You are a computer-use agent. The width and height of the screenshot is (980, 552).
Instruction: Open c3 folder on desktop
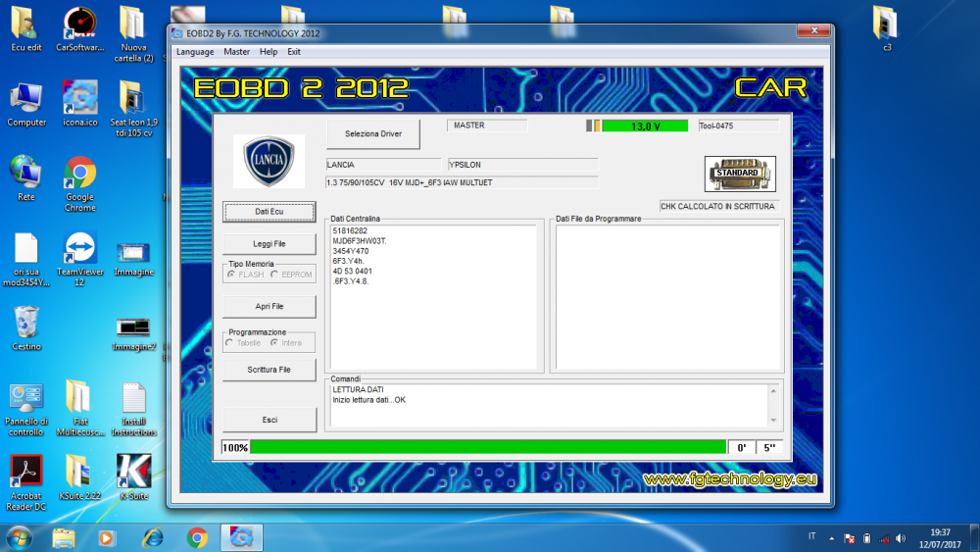click(886, 28)
